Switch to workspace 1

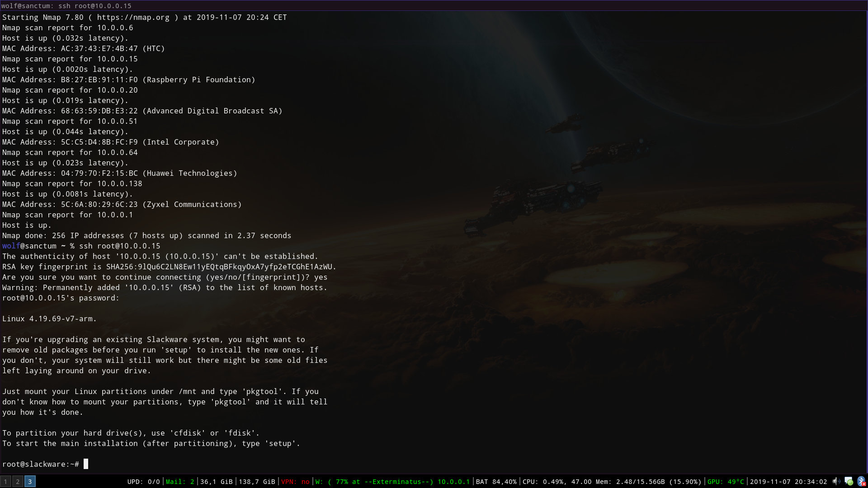click(x=6, y=482)
